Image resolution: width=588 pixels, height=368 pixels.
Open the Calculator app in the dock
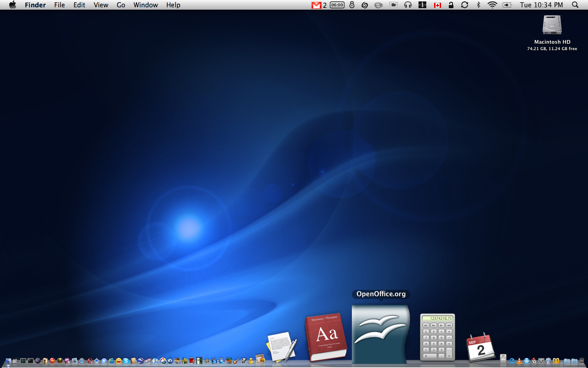(437, 337)
